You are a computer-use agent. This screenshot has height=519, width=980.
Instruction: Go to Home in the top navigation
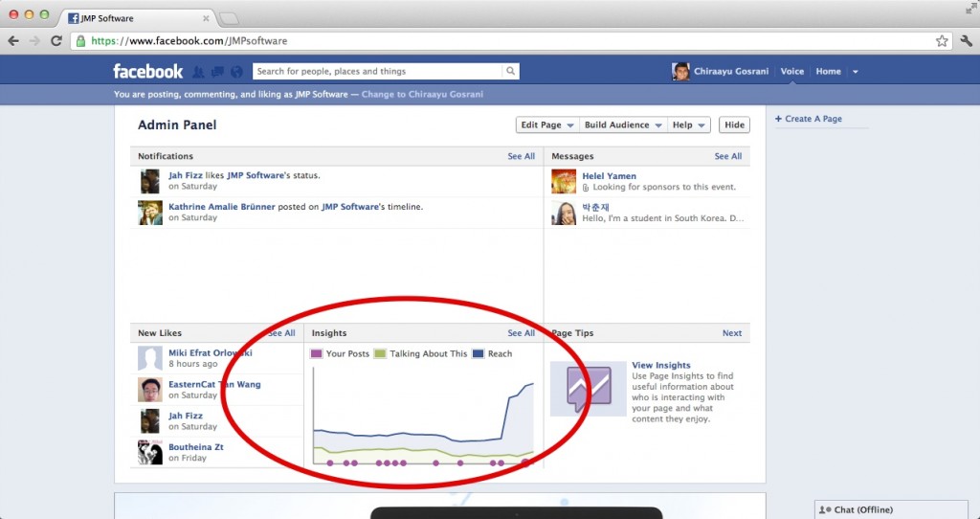[x=828, y=71]
